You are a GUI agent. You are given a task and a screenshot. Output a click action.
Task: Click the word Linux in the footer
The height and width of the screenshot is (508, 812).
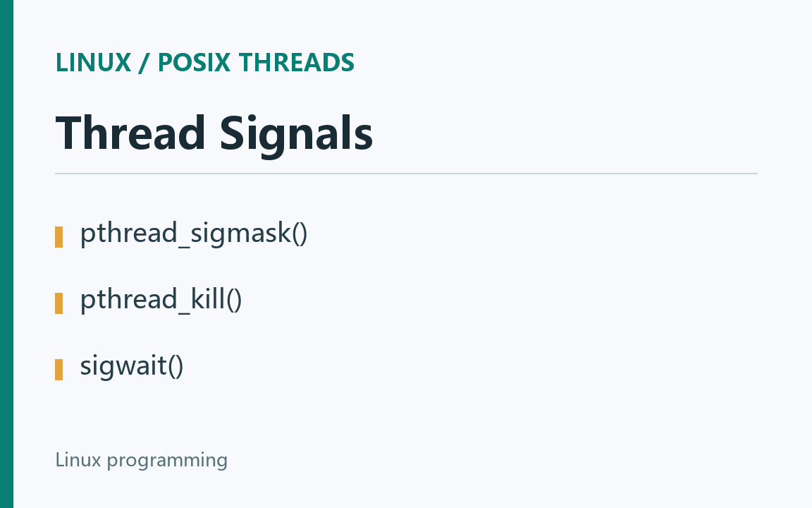click(78, 460)
